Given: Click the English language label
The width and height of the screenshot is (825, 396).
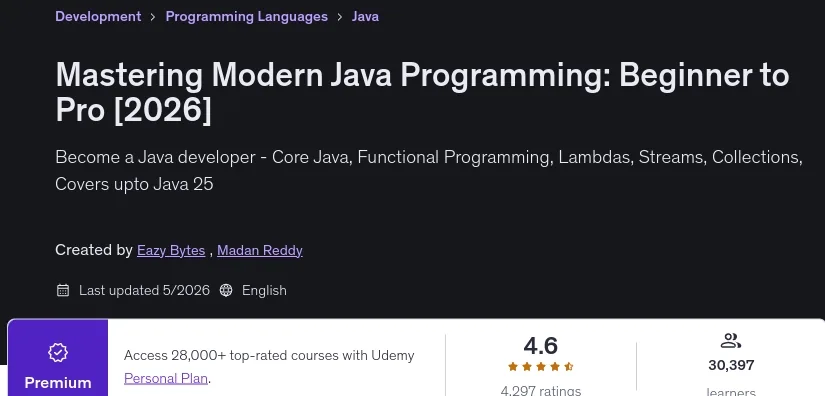Looking at the screenshot, I should (264, 290).
